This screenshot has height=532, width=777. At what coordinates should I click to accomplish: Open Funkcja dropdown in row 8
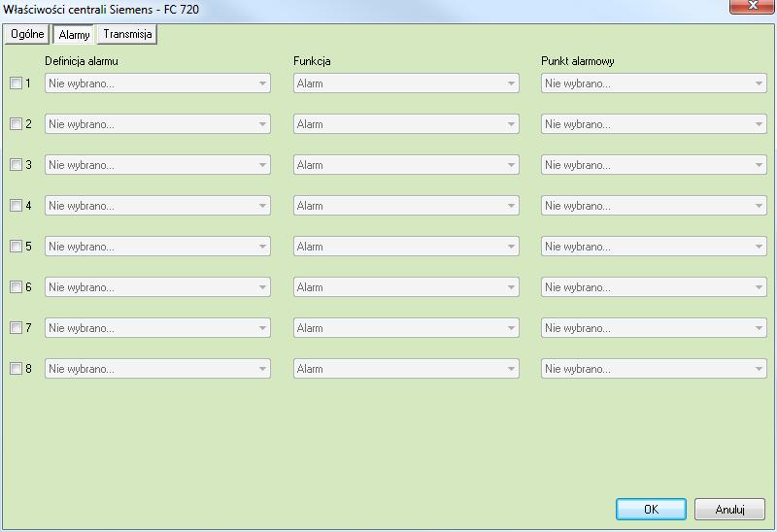pos(406,369)
